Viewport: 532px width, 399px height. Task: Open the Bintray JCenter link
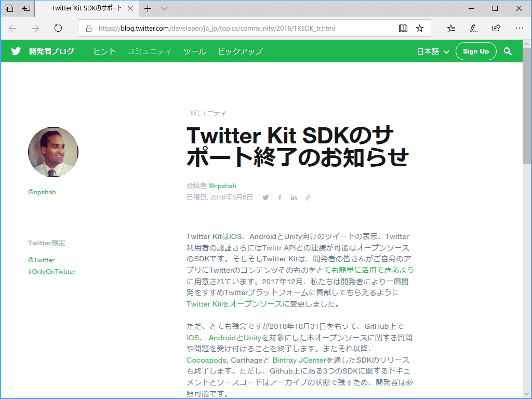pos(299,360)
